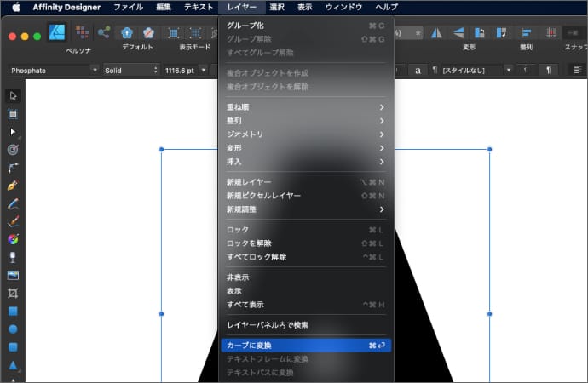Select the Crop tool in the toolbox

pyautogui.click(x=13, y=293)
